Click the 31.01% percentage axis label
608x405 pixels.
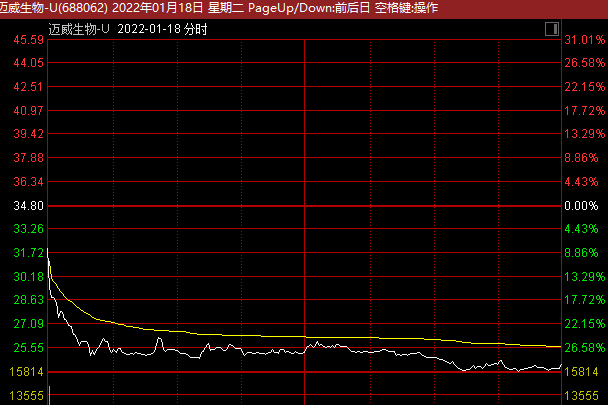point(585,40)
